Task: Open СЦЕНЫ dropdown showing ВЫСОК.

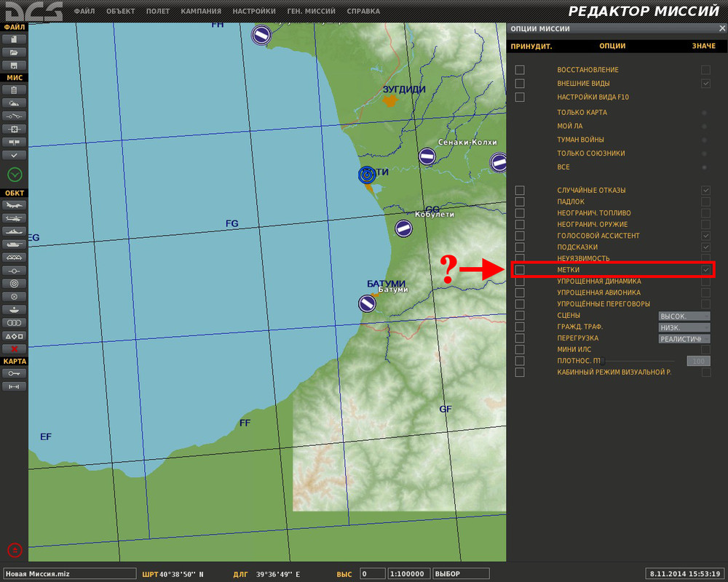Action: tap(684, 316)
